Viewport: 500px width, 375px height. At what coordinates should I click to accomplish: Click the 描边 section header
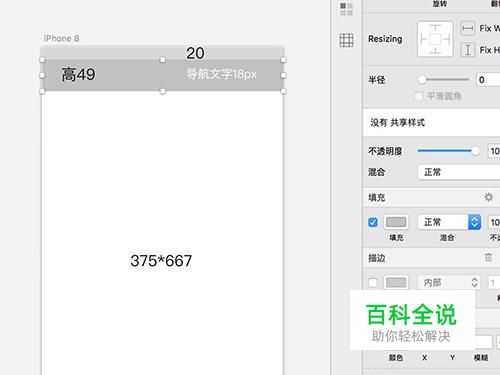click(x=377, y=258)
